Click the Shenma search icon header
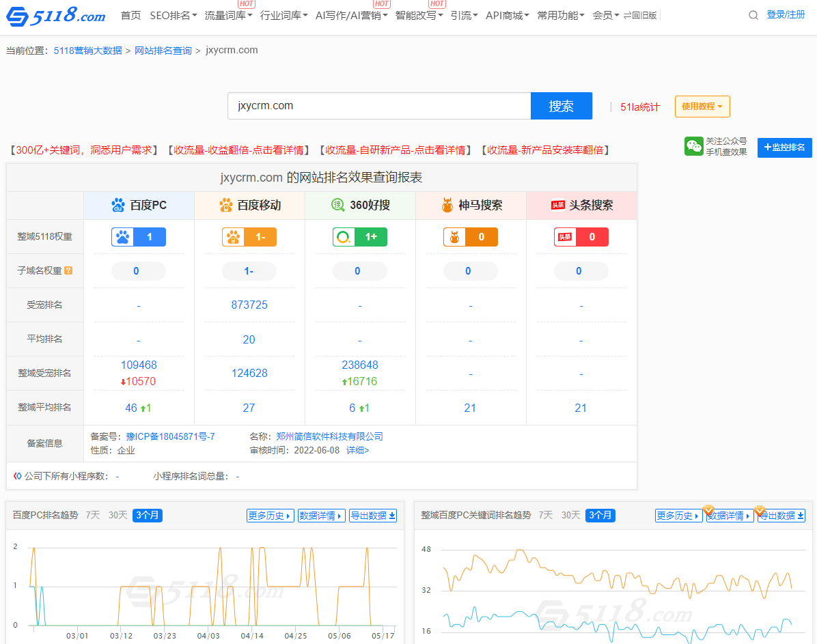 [x=447, y=206]
